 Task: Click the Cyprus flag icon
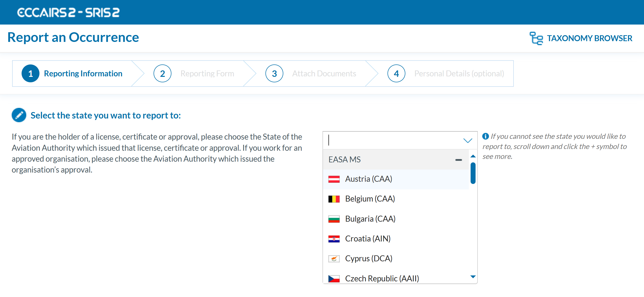pos(334,259)
